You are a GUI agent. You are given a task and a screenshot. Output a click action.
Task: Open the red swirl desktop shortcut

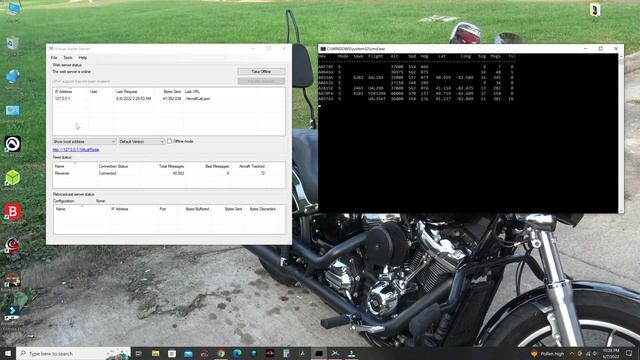(x=12, y=246)
